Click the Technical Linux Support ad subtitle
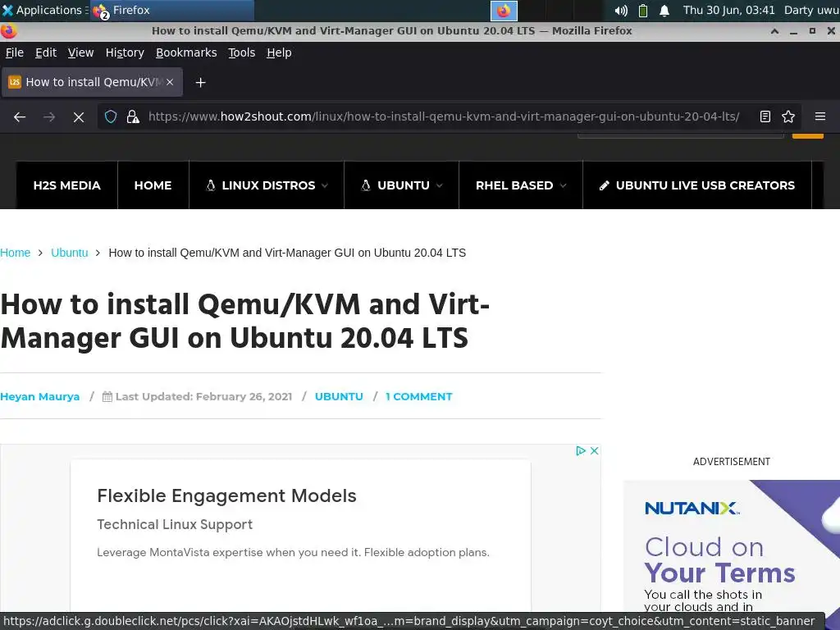The height and width of the screenshot is (630, 840). coord(175,524)
